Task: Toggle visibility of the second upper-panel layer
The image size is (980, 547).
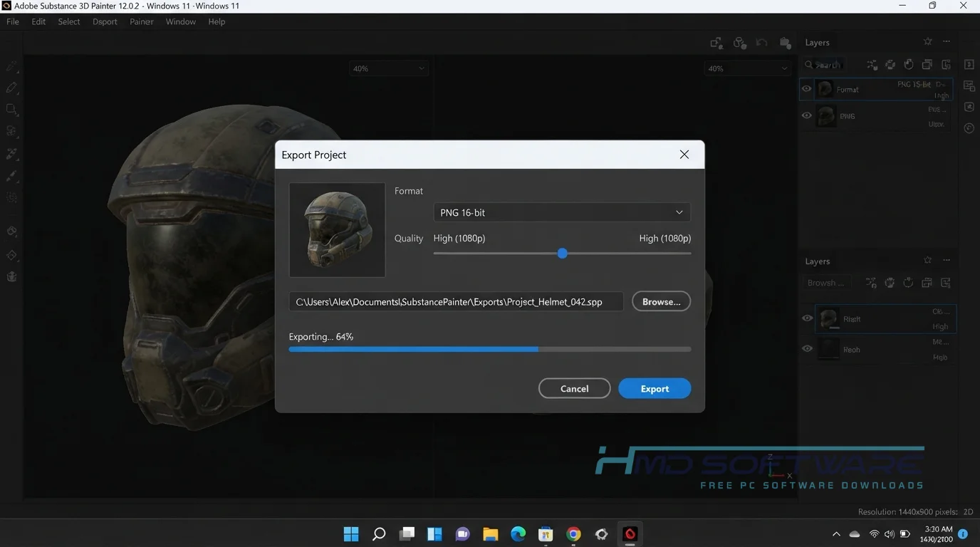Action: pos(807,115)
